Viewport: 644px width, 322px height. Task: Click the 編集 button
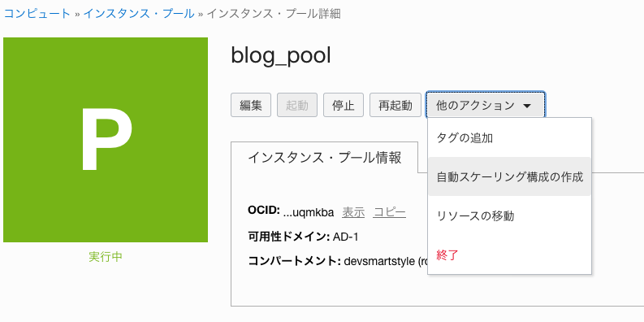tap(251, 105)
